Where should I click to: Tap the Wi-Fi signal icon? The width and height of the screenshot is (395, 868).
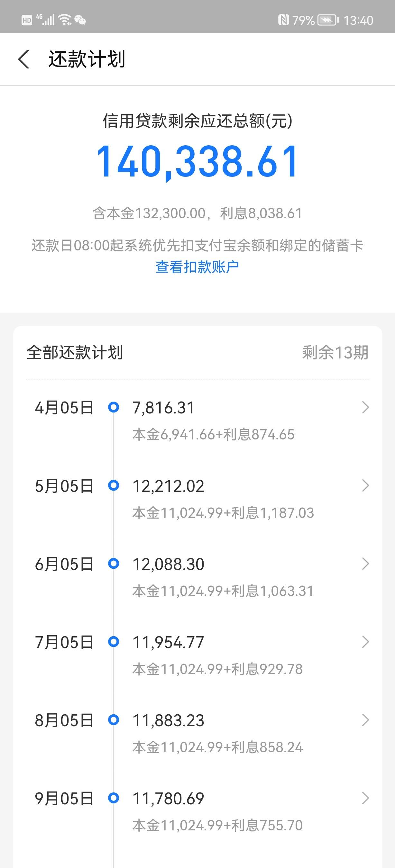(65, 20)
